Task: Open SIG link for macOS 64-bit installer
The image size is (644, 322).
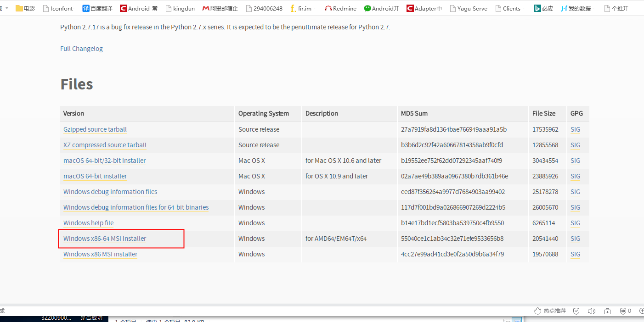Action: click(x=575, y=176)
